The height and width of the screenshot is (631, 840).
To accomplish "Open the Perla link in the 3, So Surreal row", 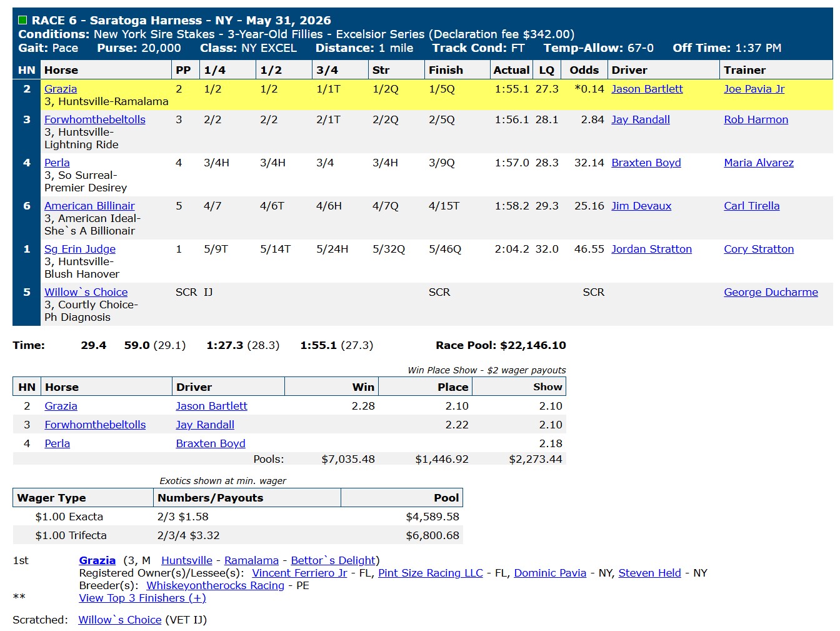I will [57, 163].
